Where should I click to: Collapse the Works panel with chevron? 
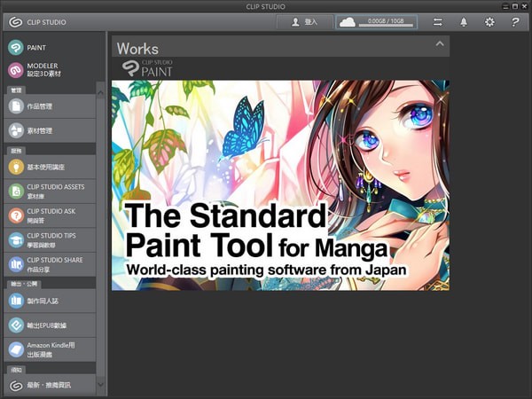click(x=440, y=43)
